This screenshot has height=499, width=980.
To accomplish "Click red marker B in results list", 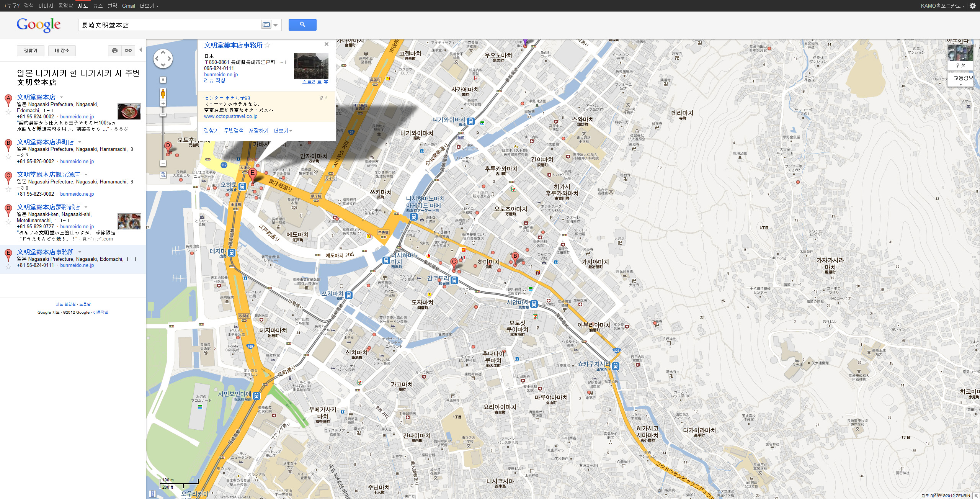I will click(8, 145).
